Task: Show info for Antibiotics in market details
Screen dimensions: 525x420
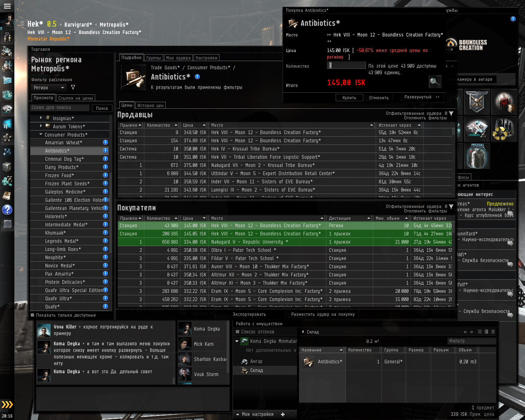Action: (197, 77)
